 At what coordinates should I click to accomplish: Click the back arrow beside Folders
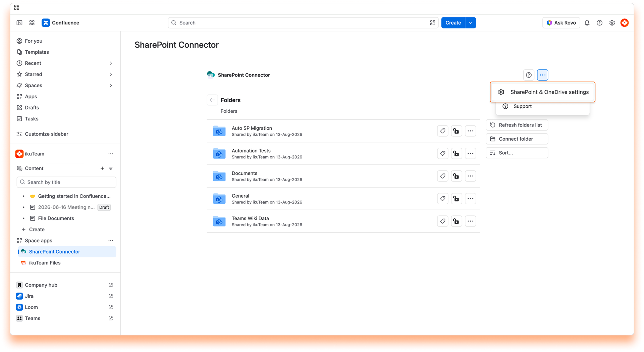212,100
